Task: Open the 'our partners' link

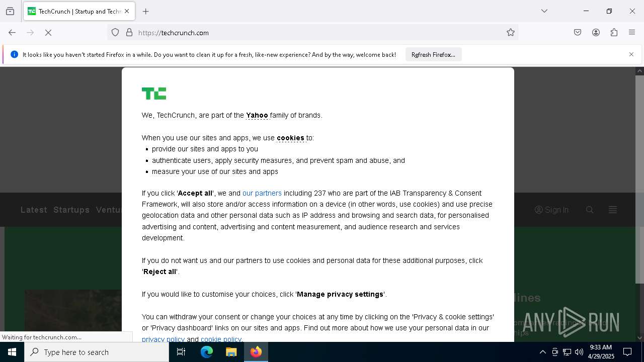Action: click(262, 193)
